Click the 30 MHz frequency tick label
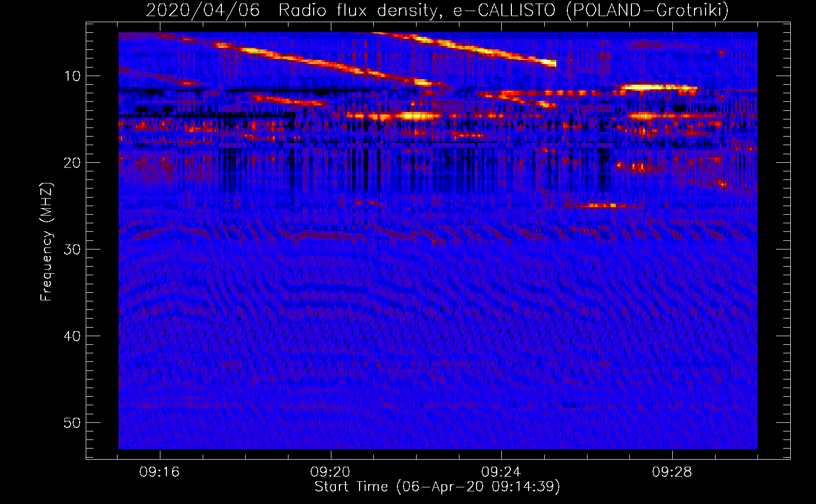The image size is (816, 504). tap(72, 249)
